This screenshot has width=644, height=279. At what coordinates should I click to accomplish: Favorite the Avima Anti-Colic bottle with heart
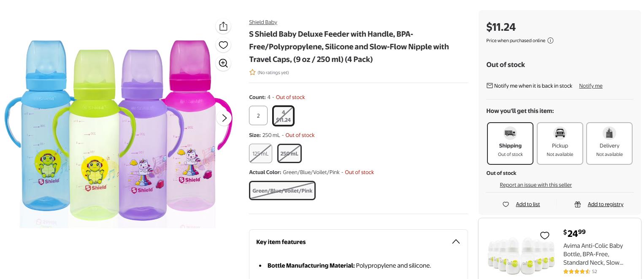(x=545, y=235)
